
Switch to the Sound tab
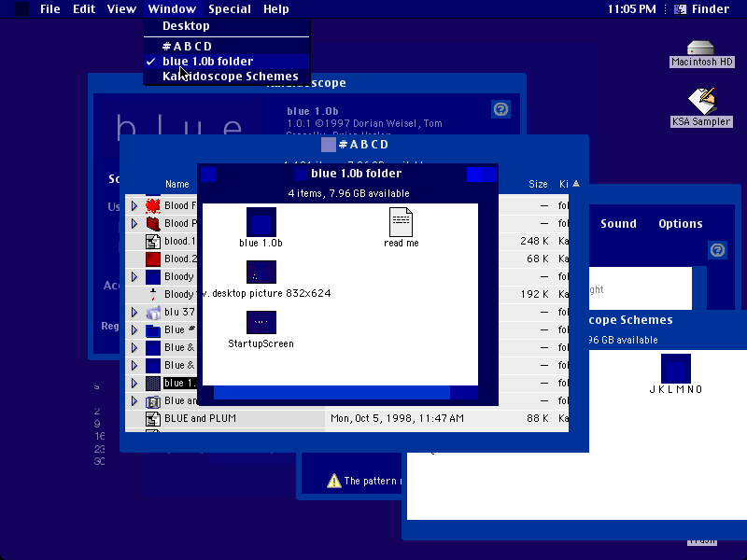point(618,224)
